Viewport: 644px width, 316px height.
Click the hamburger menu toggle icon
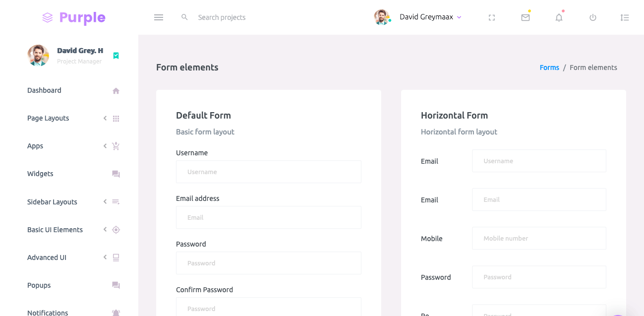click(x=159, y=17)
